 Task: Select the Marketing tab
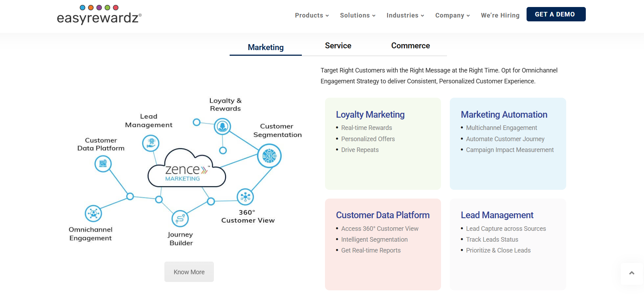click(266, 47)
